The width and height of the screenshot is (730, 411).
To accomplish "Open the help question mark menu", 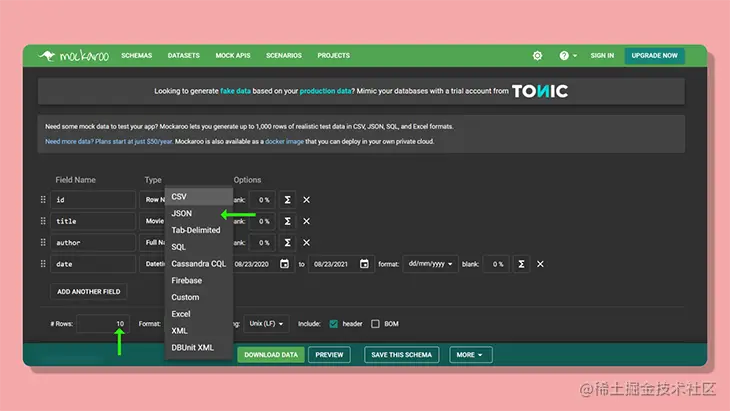I will [x=568, y=56].
